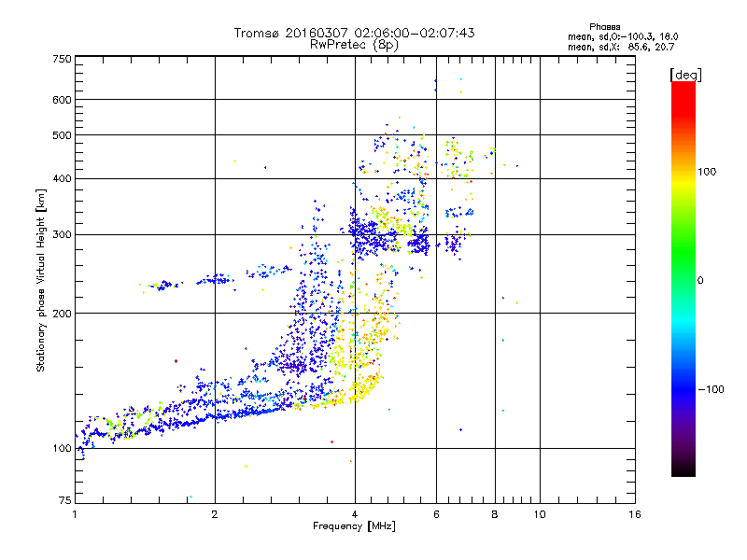Click the y-axis tick label '500'
This screenshot has height=560, width=747.
pyautogui.click(x=62, y=135)
